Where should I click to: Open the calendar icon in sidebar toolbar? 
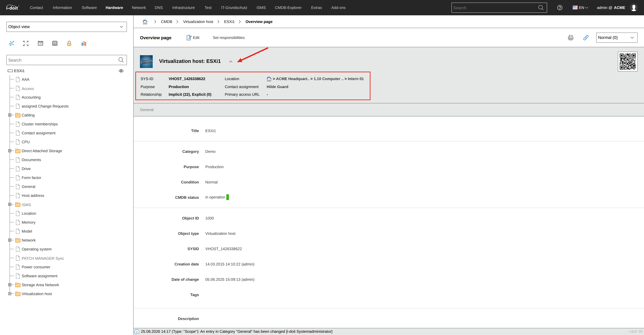click(40, 44)
